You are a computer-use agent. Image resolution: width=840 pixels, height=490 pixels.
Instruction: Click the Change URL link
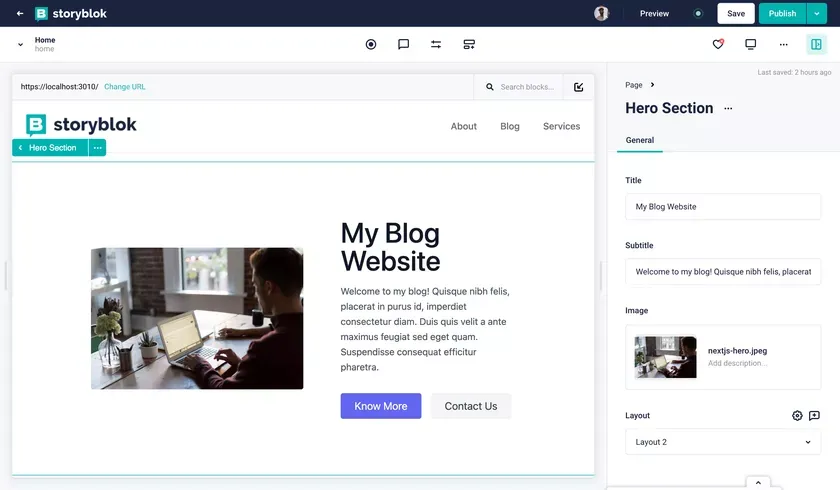pos(124,87)
